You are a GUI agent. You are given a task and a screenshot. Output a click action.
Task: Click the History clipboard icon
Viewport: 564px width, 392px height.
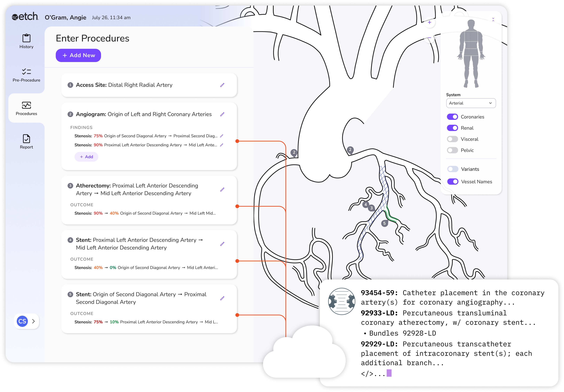[26, 38]
